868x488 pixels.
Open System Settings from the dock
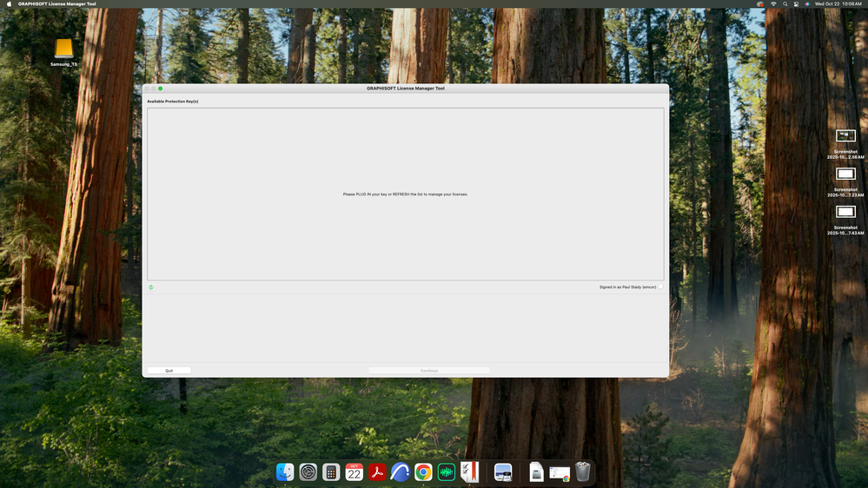click(308, 472)
